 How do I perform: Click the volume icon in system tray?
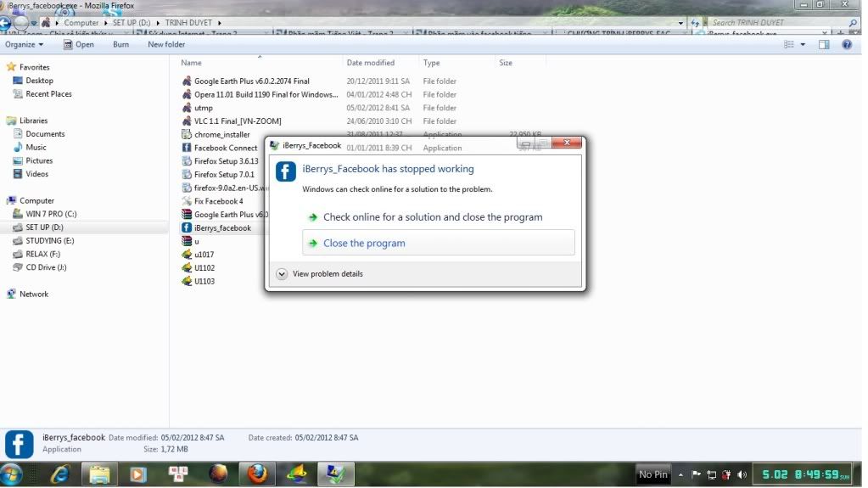pyautogui.click(x=742, y=474)
